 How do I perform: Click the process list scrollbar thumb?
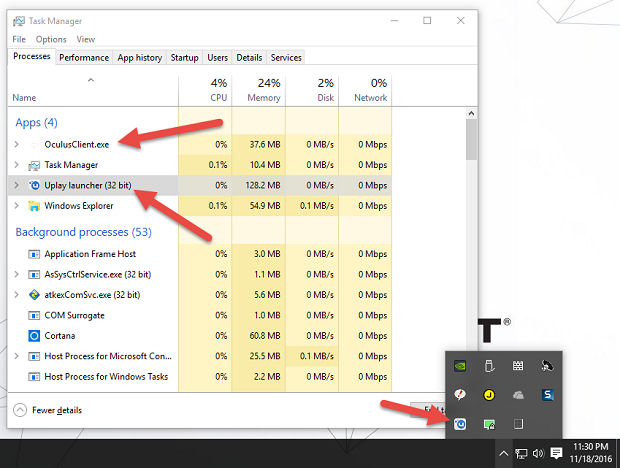(x=471, y=140)
